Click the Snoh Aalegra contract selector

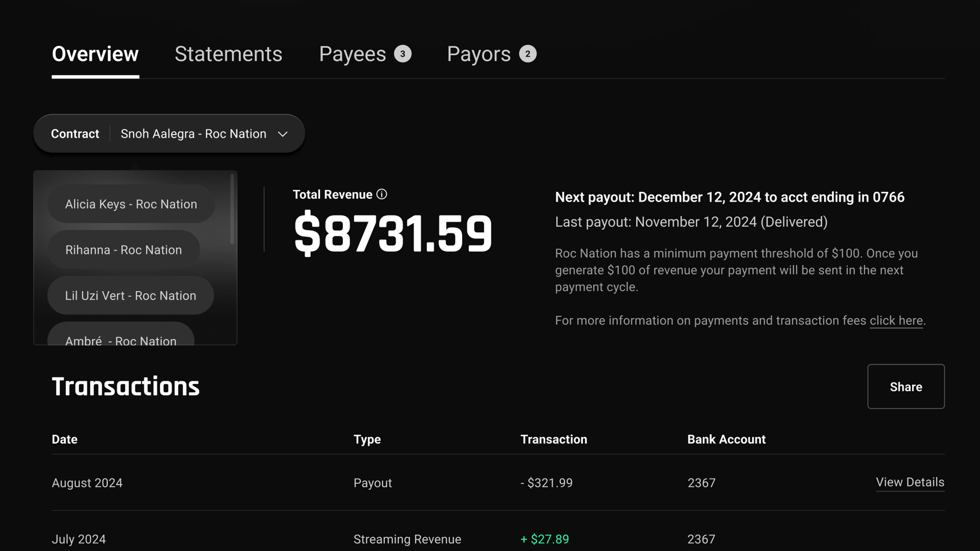(193, 134)
